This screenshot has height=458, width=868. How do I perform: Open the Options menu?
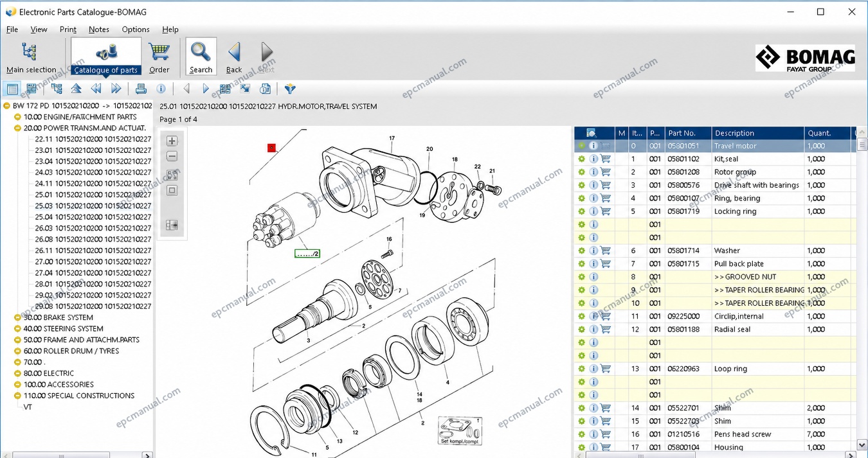(136, 30)
